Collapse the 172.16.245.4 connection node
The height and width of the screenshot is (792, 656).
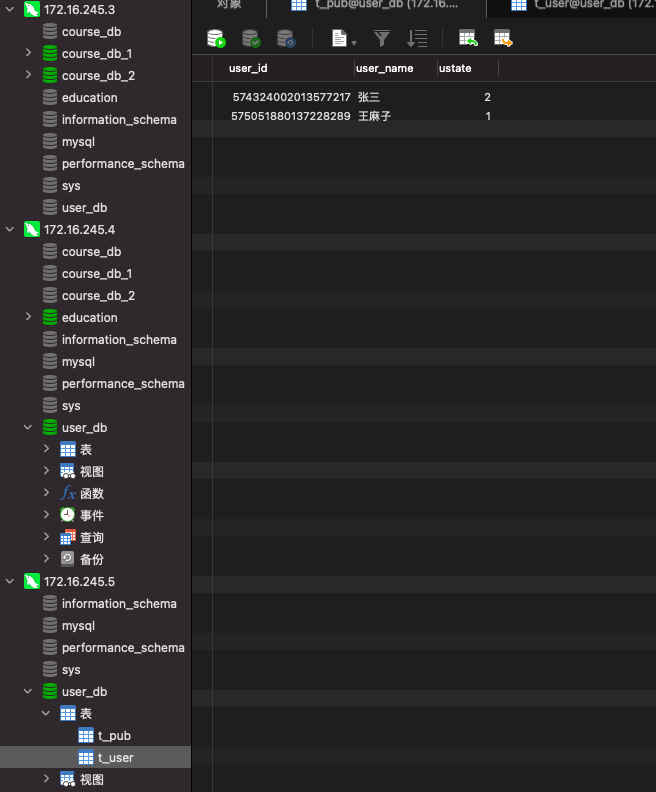point(10,229)
